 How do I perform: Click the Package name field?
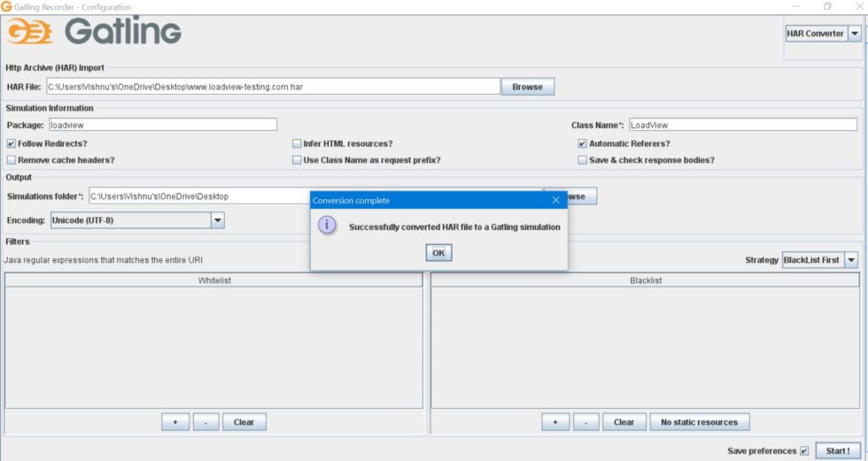[x=162, y=125]
